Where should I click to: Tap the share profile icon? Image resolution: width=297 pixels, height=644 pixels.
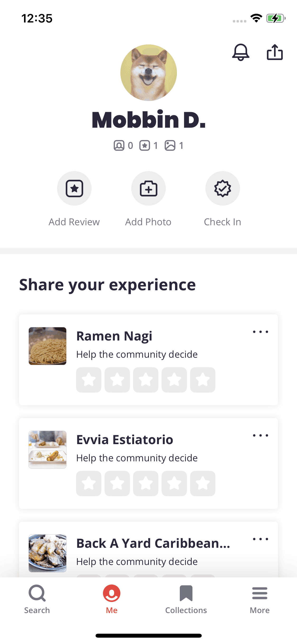(x=275, y=52)
